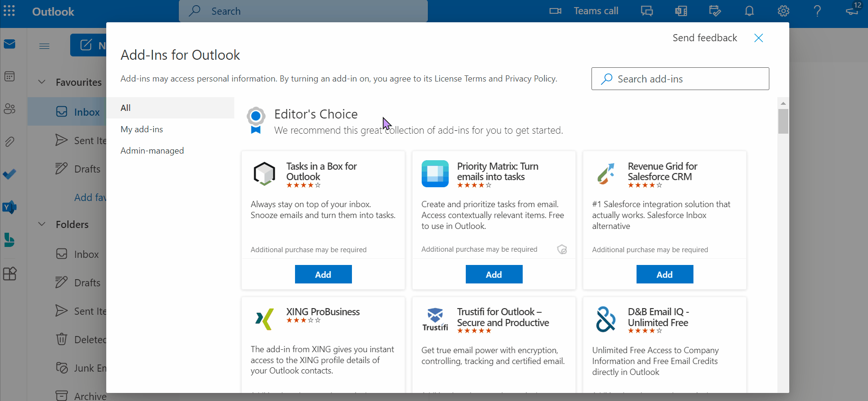Open To Do checkmark app
868x401 pixels.
9,174
